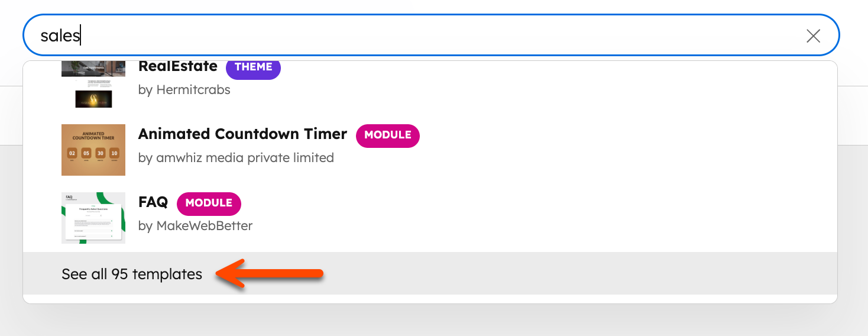Click the "10" box in the countdown thumbnail
Screen dimensions: 868x336
114,153
